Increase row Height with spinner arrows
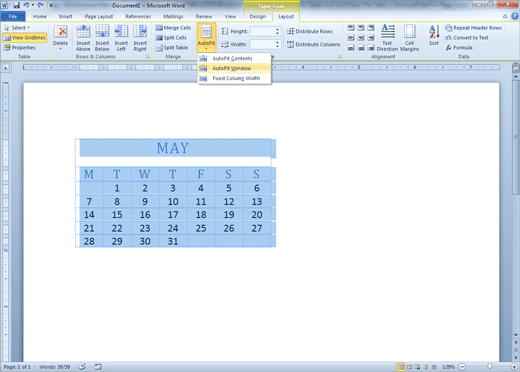 [x=277, y=29]
